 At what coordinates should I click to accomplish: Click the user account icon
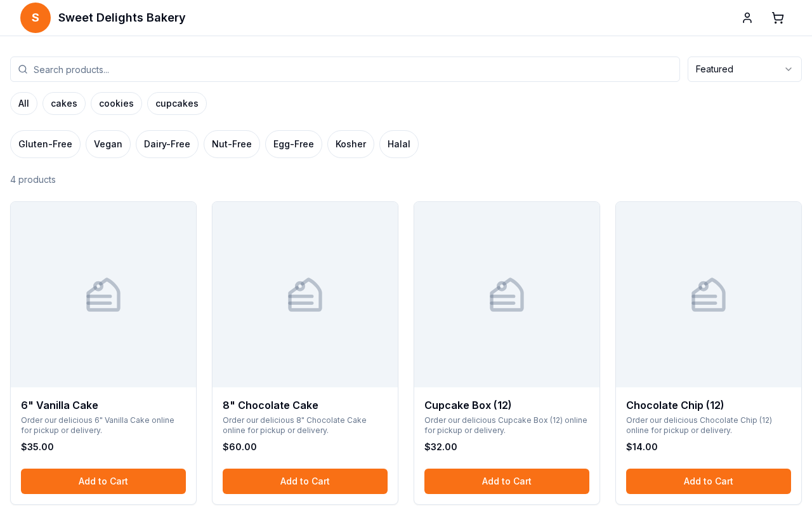tap(747, 17)
